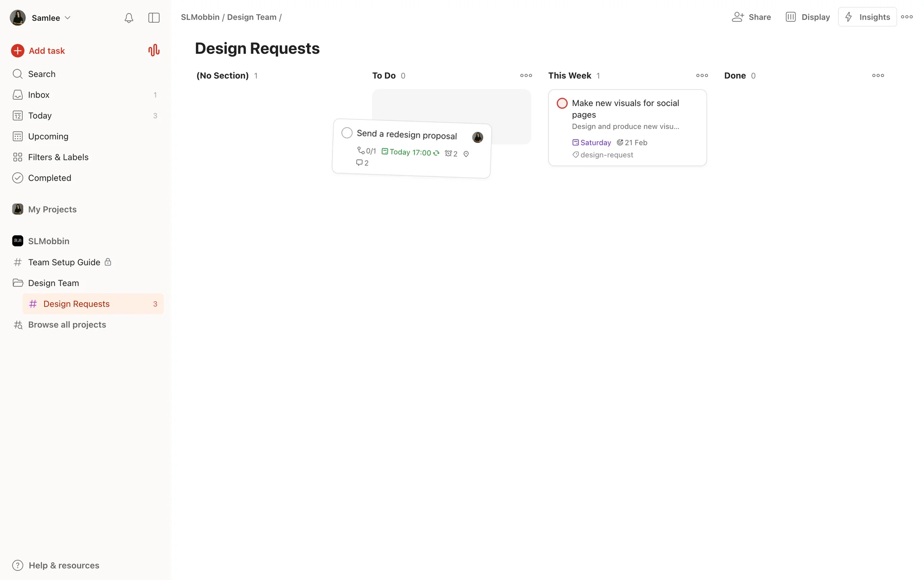
Task: Go to the Upcoming view
Action: [48, 136]
